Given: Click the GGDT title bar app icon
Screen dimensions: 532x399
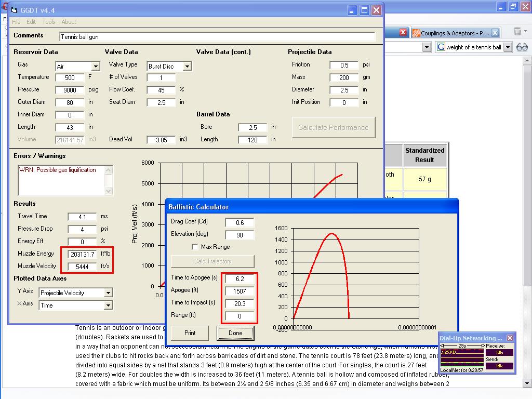Looking at the screenshot, I should click(14, 10).
